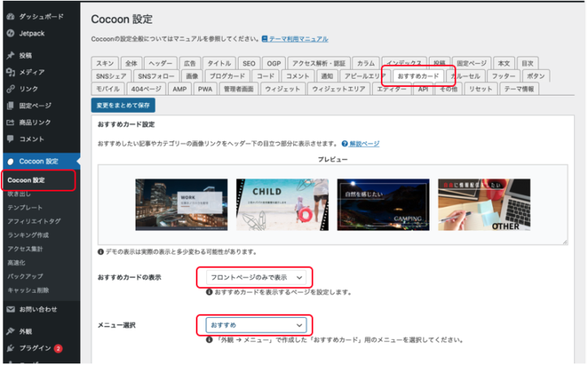This screenshot has width=588, height=365.
Task: Click the pushpin icon beside 投稿
Action: [11, 55]
